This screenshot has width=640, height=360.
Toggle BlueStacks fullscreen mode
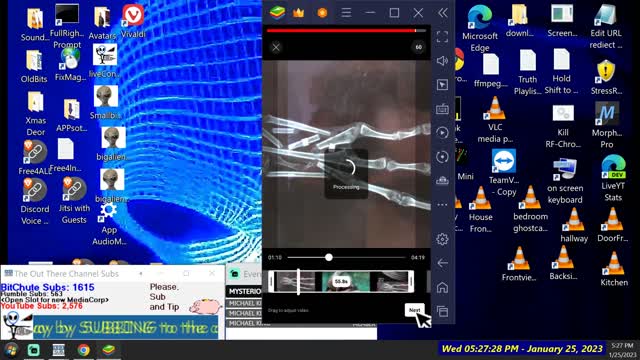tap(442, 37)
